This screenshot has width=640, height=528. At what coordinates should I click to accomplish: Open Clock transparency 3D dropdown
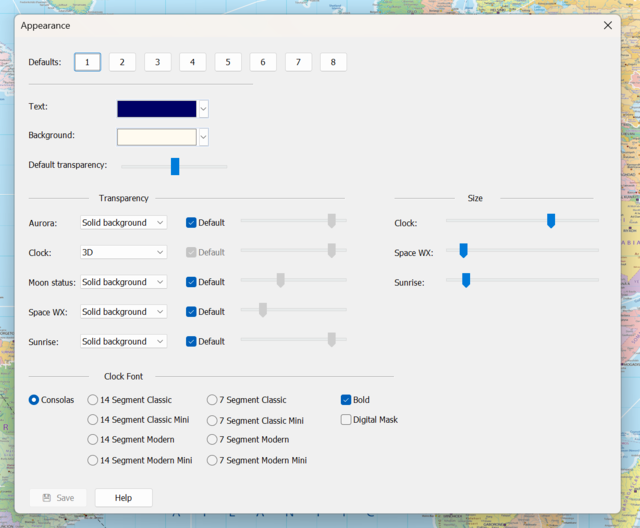tap(124, 253)
